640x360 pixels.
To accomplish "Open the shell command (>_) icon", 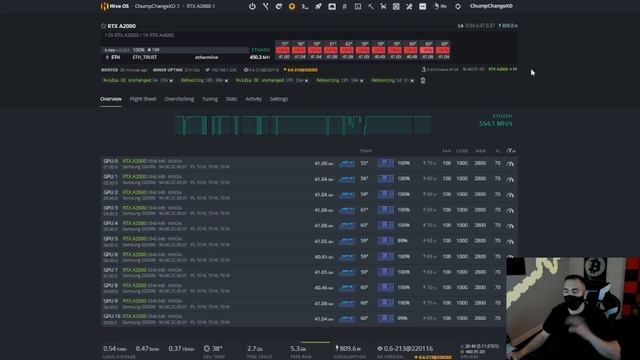I will click(x=305, y=6).
